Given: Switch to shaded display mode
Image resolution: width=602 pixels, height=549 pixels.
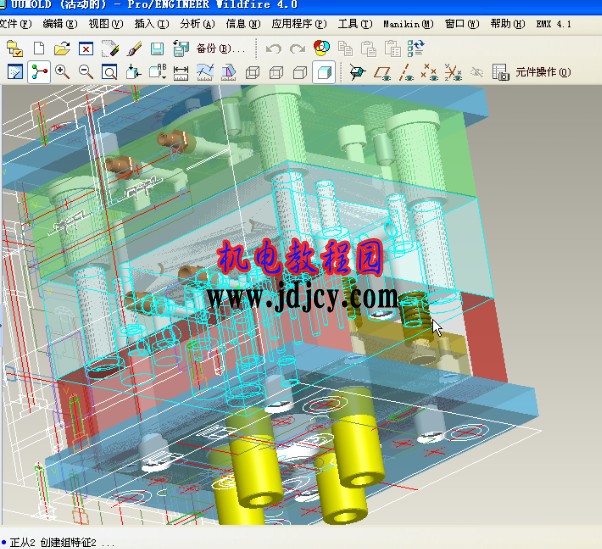Looking at the screenshot, I should click(x=324, y=72).
